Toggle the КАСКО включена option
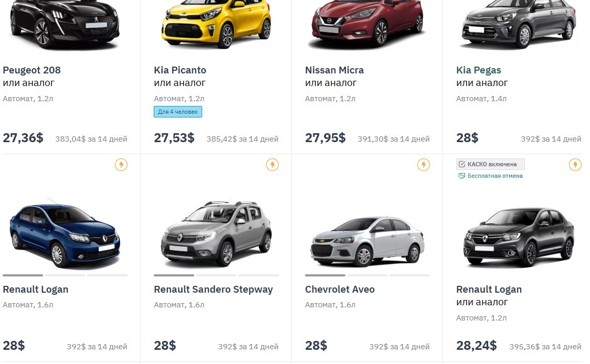This screenshot has height=364, width=590. pyautogui.click(x=490, y=164)
